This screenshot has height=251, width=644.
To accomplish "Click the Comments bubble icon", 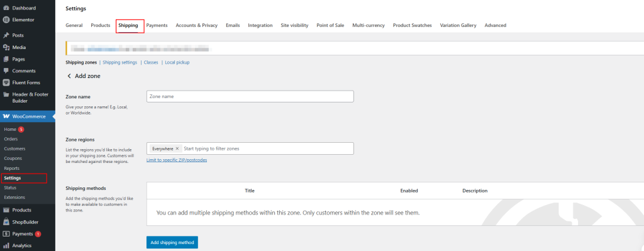I will 6,70.
